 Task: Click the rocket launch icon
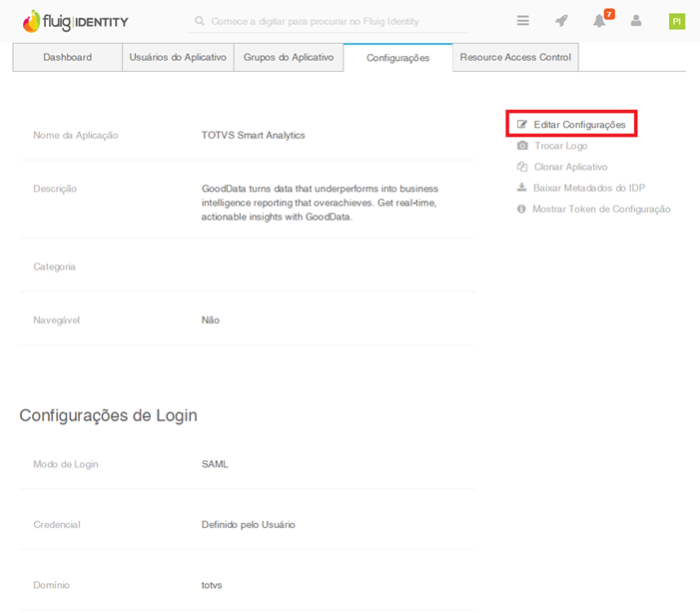point(561,21)
